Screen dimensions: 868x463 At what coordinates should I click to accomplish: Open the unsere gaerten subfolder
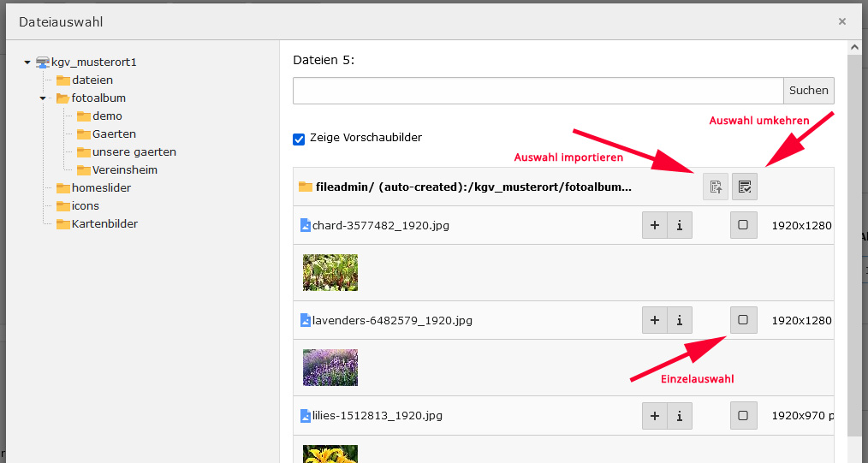pyautogui.click(x=134, y=152)
